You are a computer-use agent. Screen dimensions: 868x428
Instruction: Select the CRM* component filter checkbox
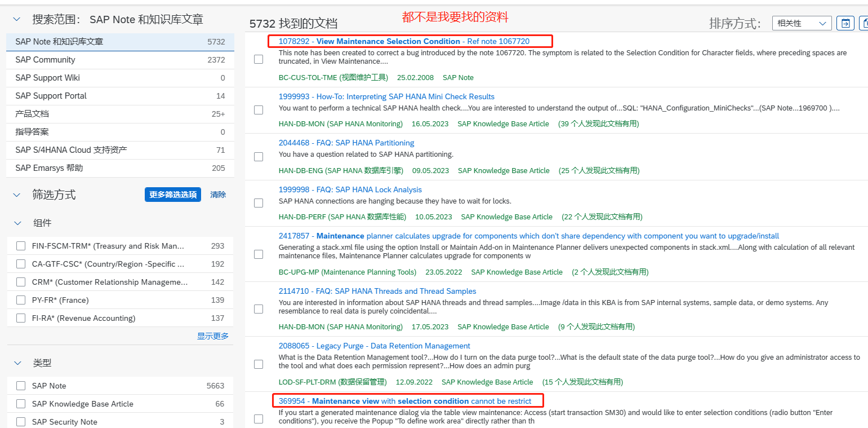pos(21,281)
